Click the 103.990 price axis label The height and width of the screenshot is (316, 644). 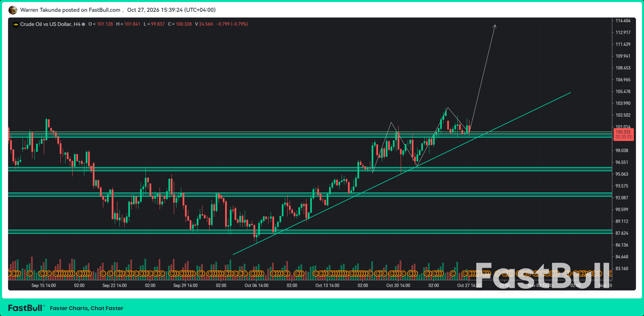click(x=623, y=104)
